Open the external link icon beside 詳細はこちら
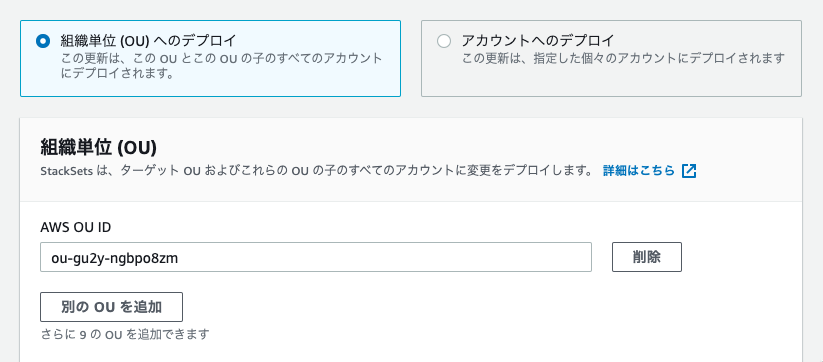Image resolution: width=823 pixels, height=362 pixels. [x=689, y=171]
